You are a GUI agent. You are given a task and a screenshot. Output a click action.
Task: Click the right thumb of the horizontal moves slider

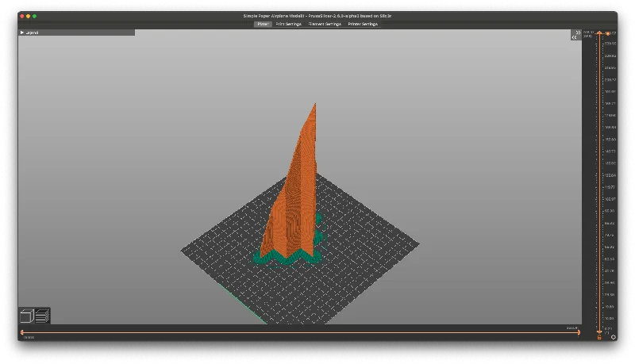579,332
